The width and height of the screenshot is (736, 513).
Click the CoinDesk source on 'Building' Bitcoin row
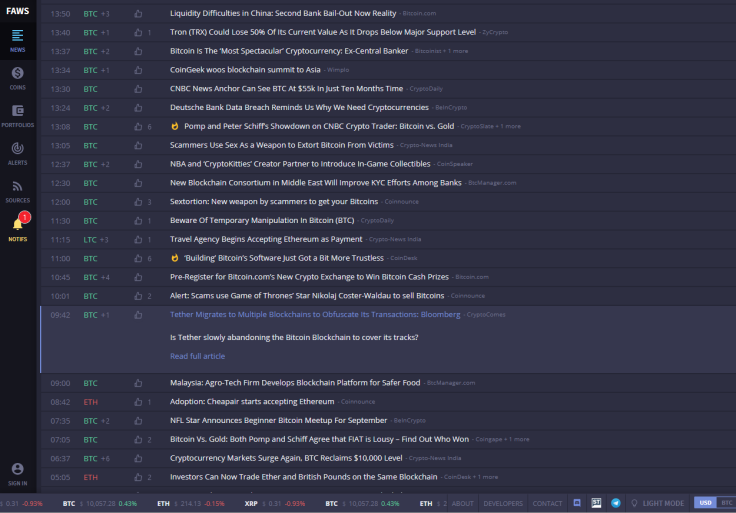404,258
